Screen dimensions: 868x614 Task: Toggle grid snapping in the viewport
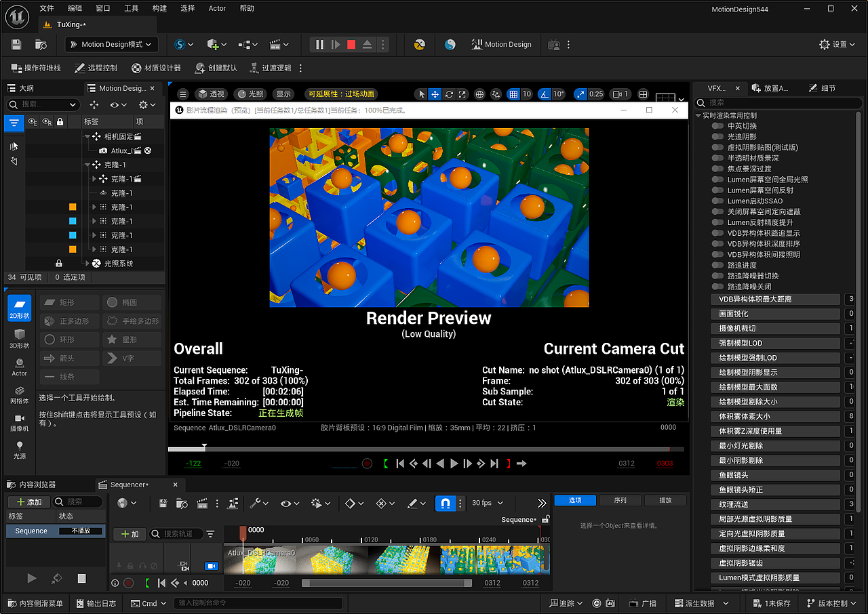[514, 94]
